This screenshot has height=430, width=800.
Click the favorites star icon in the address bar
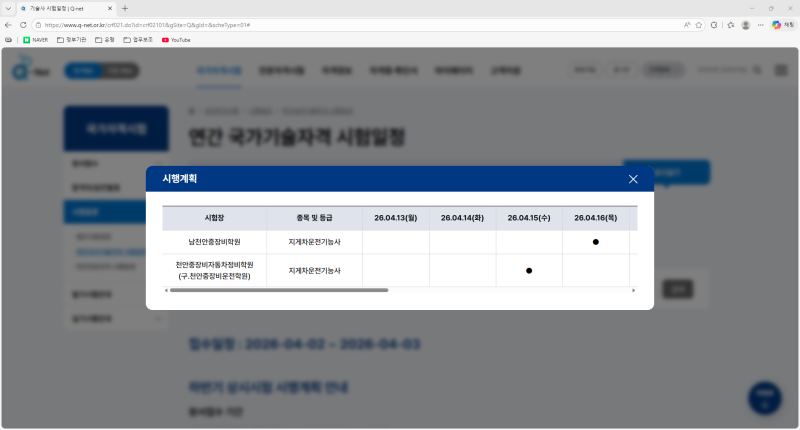(699, 25)
